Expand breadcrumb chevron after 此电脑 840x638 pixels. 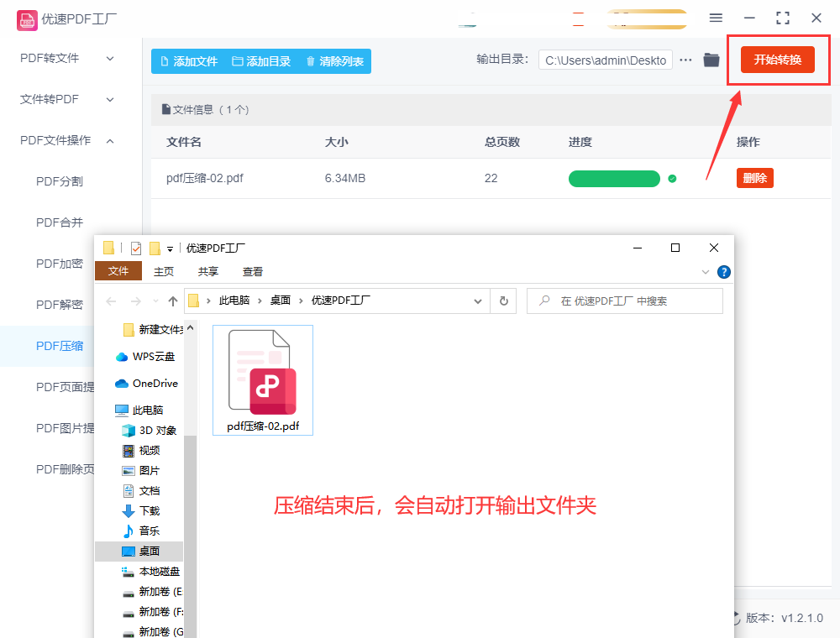pos(260,301)
